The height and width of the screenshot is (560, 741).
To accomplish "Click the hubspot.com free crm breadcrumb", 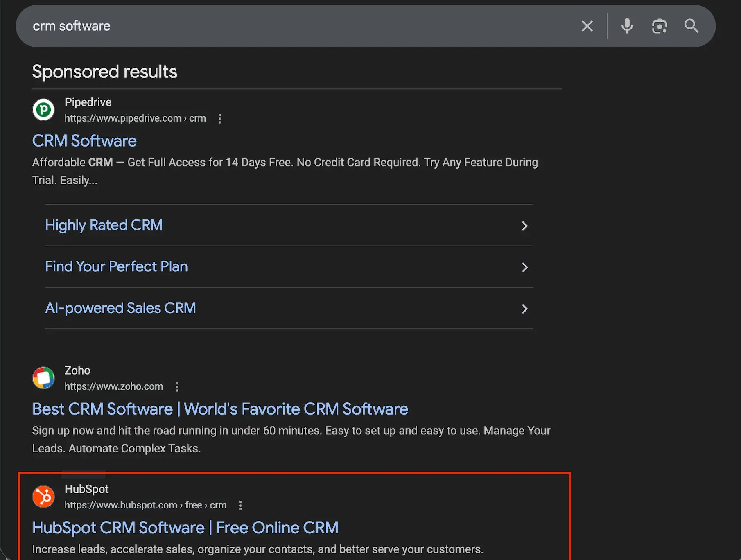I will point(145,505).
